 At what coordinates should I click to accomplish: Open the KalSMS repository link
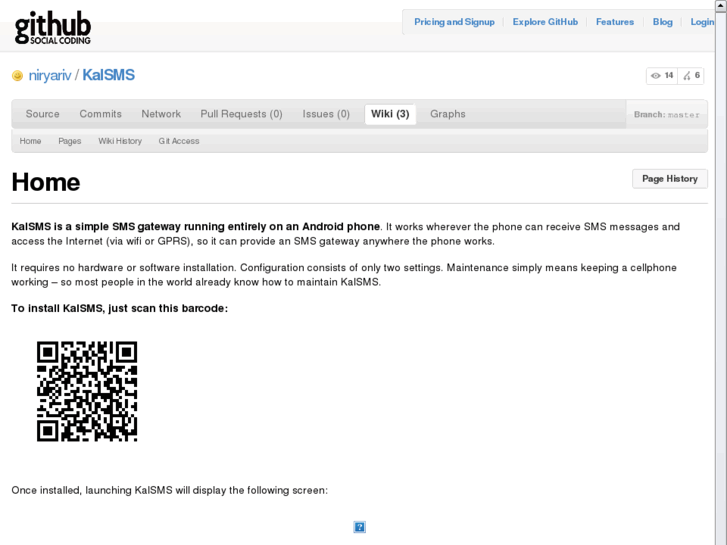click(108, 75)
